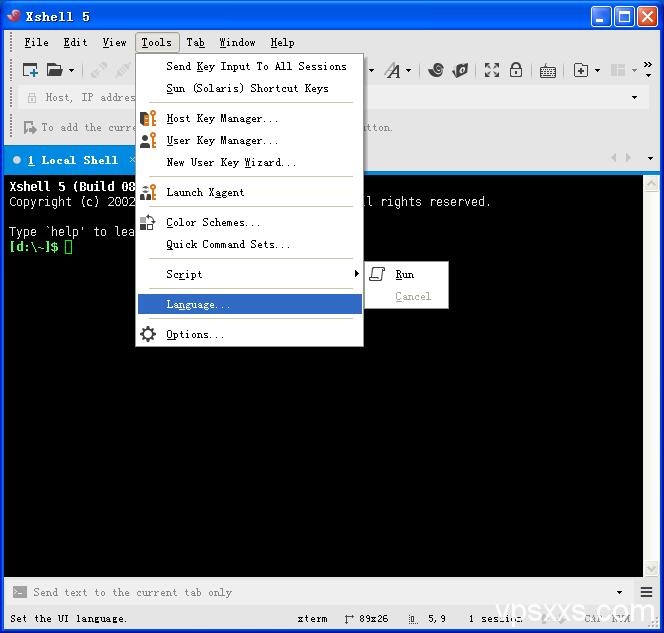Open the on-screen keyboard icon

[548, 71]
